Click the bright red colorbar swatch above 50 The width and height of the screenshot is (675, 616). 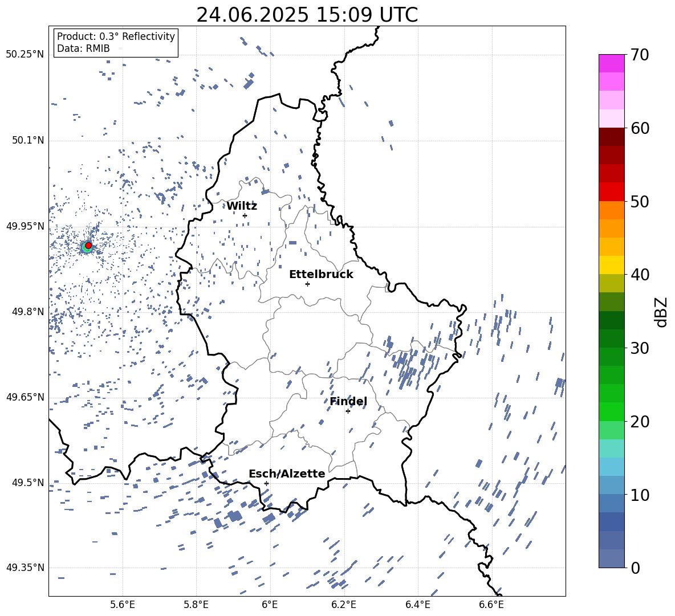(x=611, y=192)
